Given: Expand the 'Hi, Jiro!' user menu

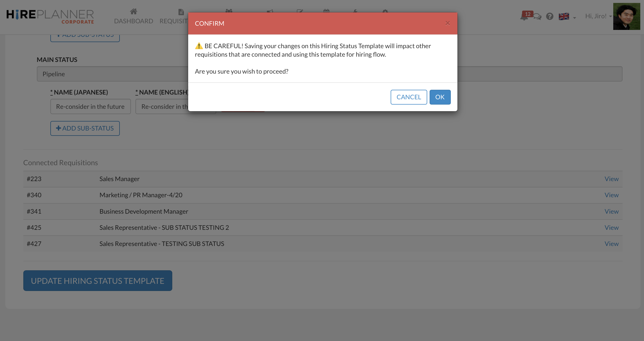Looking at the screenshot, I should point(598,16).
